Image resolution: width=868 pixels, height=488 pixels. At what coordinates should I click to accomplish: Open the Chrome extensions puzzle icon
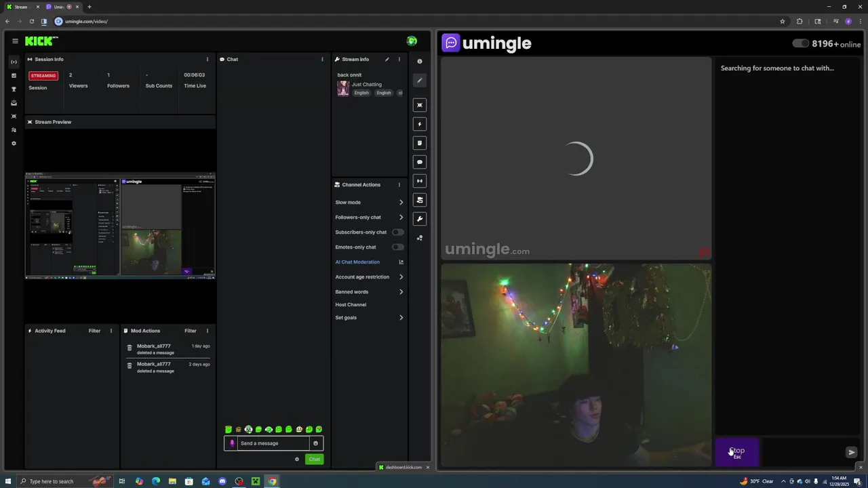pyautogui.click(x=800, y=21)
